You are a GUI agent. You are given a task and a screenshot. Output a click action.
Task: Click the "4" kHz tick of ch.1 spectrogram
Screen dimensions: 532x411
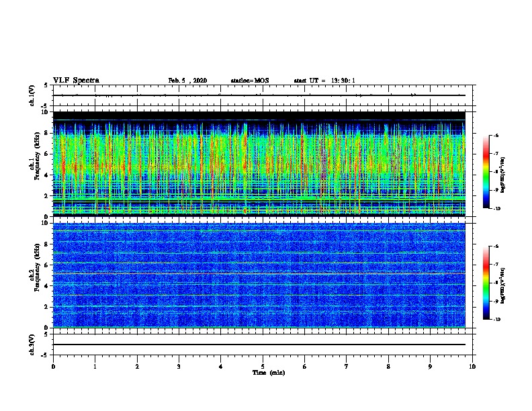[x=46, y=175]
